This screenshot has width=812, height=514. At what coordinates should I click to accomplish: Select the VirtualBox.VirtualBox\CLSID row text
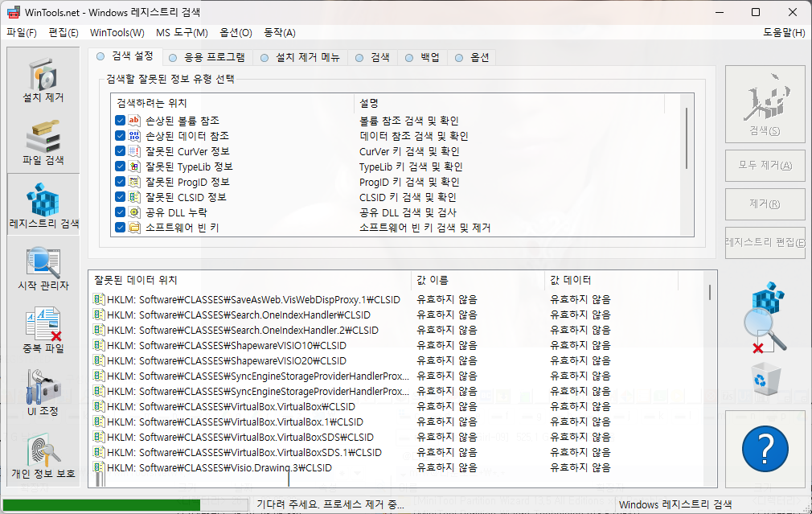click(231, 407)
